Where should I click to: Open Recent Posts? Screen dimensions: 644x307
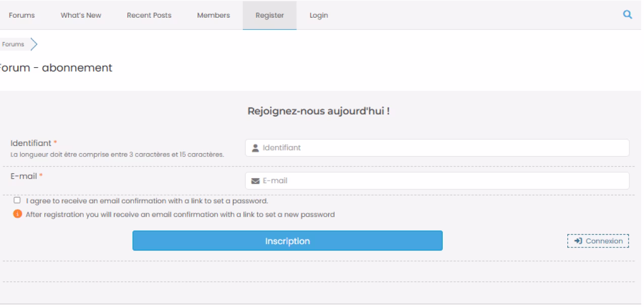point(149,15)
